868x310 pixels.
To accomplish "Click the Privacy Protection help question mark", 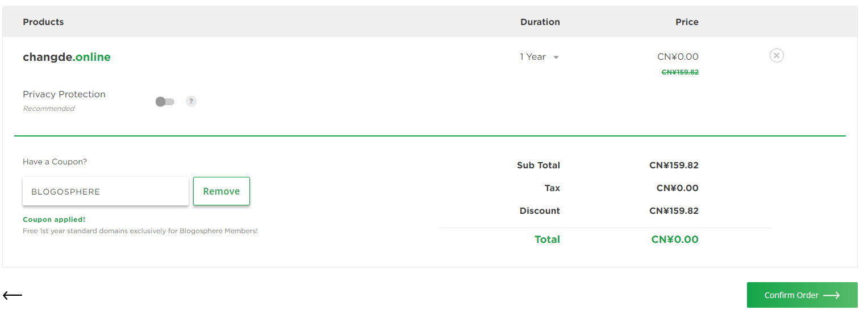I will tap(191, 101).
